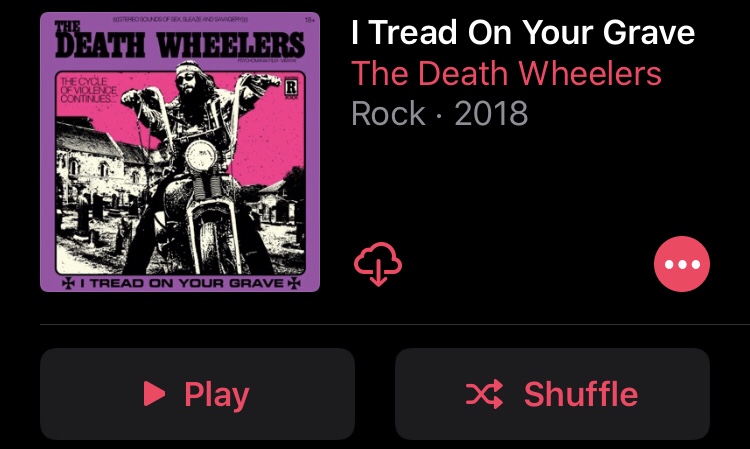
Task: Click the motorcycle headlight on the cover
Action: point(200,156)
